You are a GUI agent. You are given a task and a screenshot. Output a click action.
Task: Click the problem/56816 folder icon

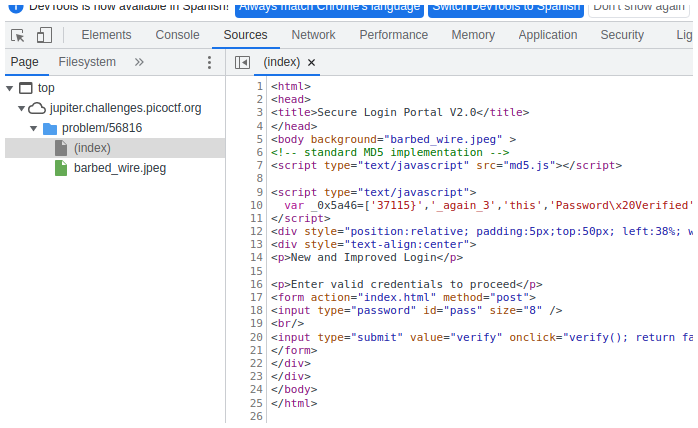click(x=50, y=128)
